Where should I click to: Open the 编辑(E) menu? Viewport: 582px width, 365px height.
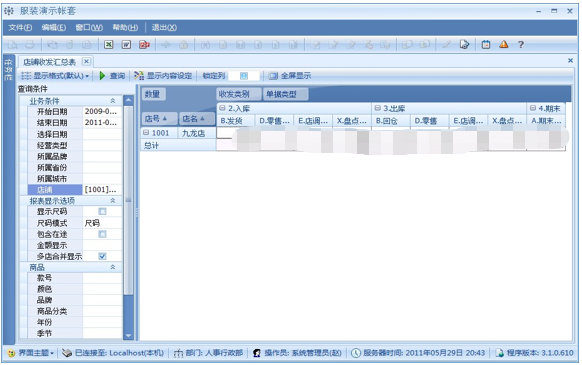54,27
